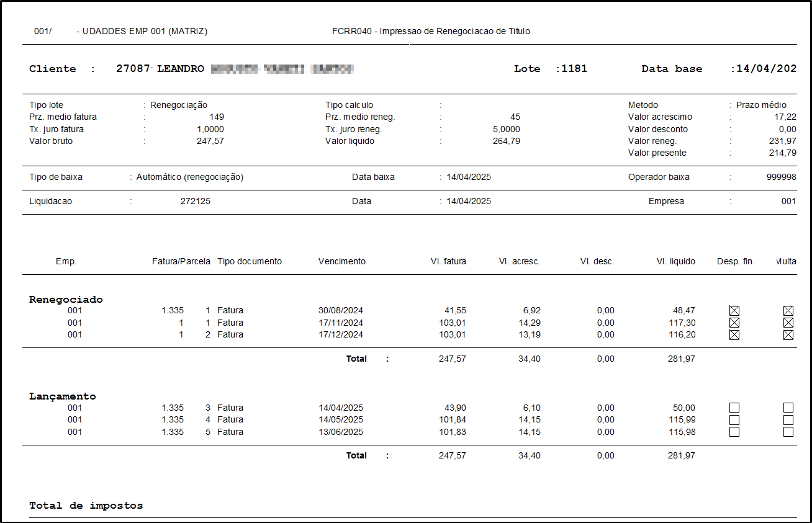Click Prz. medio fatura value 149
The width and height of the screenshot is (812, 523).
pyautogui.click(x=217, y=117)
